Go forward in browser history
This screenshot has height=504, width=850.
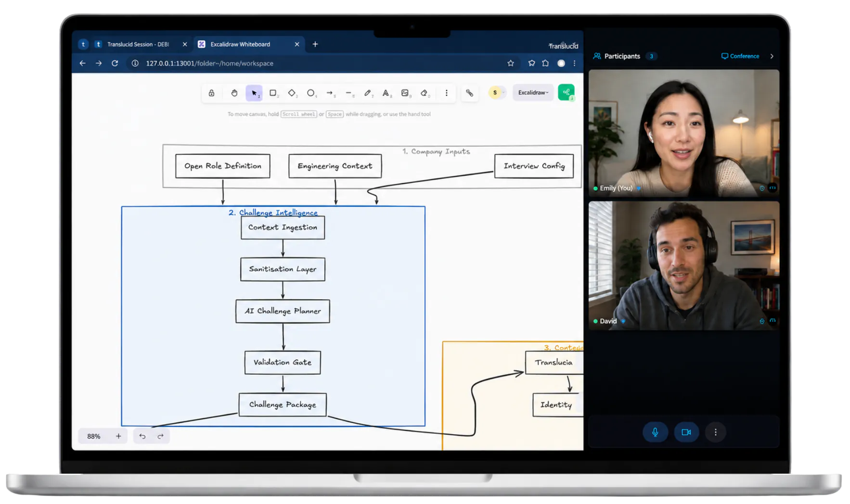[x=99, y=63]
